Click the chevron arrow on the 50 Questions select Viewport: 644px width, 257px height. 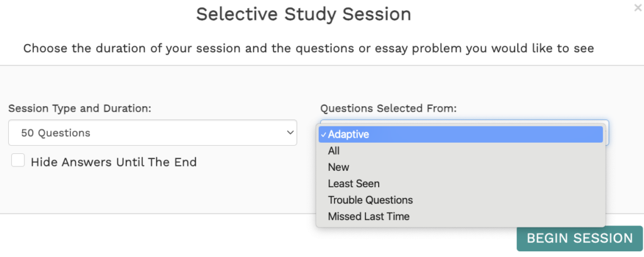tap(290, 133)
